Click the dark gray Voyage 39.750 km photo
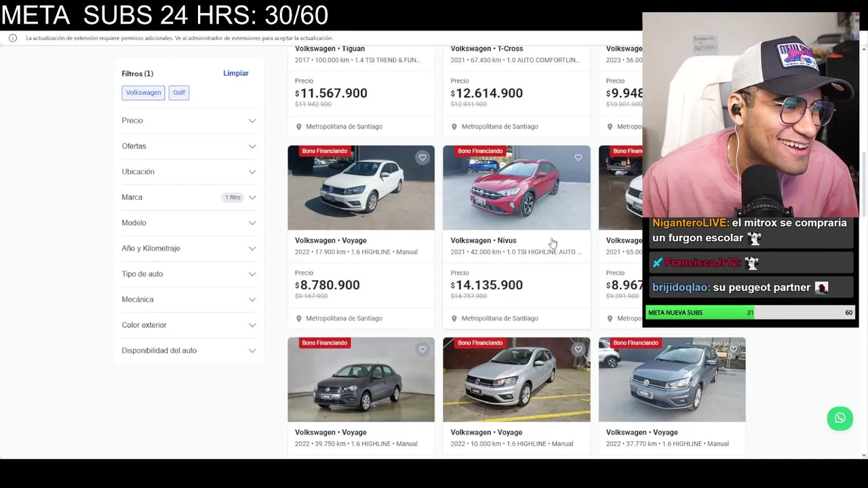The image size is (868, 488). click(x=361, y=380)
